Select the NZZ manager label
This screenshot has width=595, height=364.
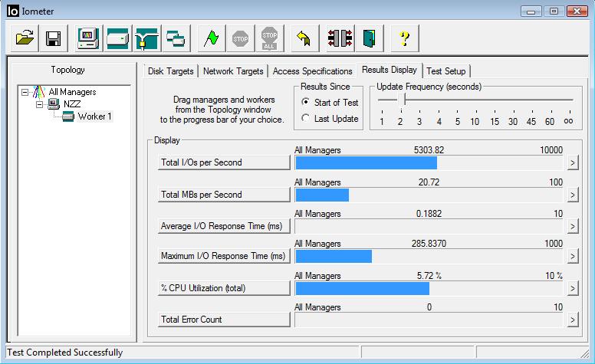pos(72,104)
